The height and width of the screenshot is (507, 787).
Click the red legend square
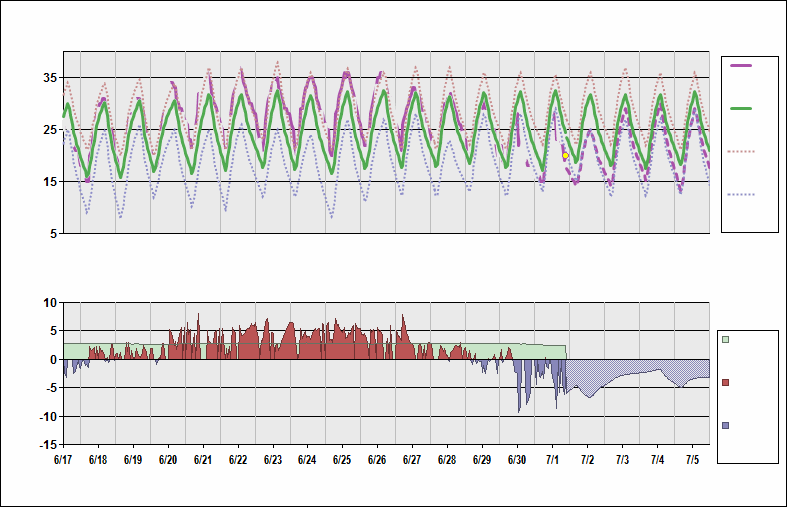pyautogui.click(x=726, y=382)
